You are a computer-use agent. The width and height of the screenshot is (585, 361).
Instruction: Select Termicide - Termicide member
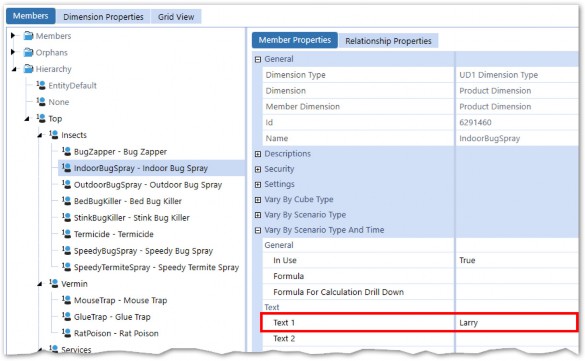pos(114,234)
